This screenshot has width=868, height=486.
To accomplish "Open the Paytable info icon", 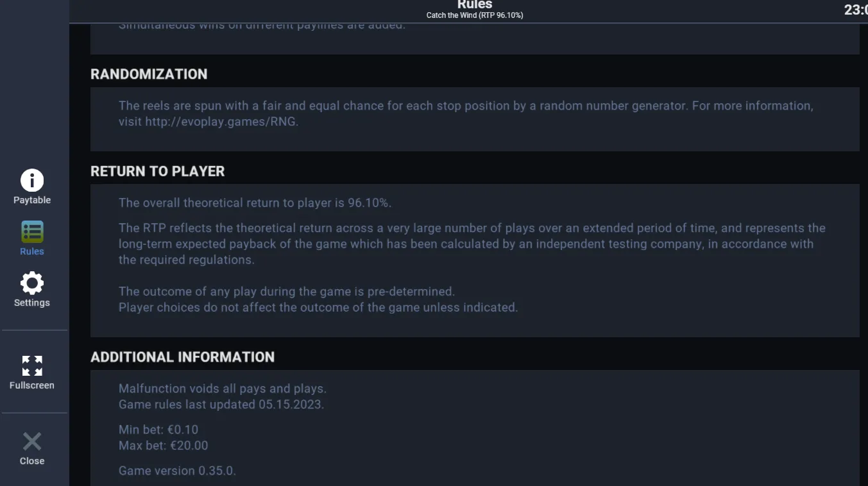I will pos(32,181).
